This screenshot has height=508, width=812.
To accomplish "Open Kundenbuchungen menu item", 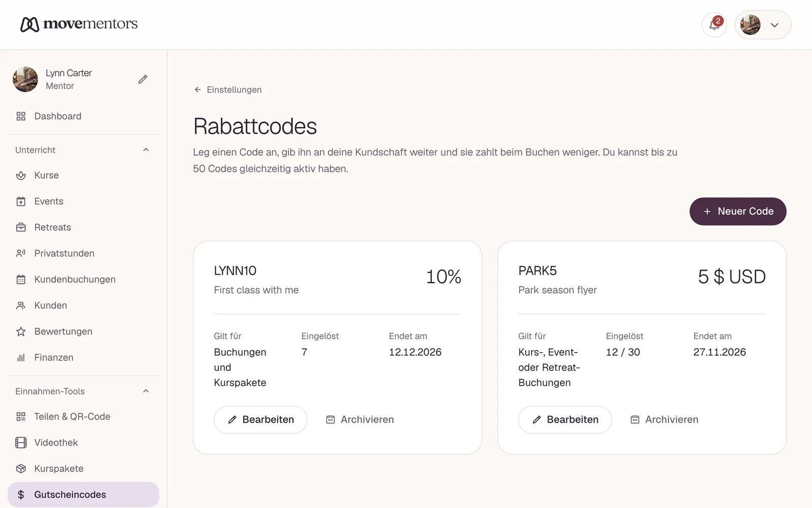I will (83, 279).
